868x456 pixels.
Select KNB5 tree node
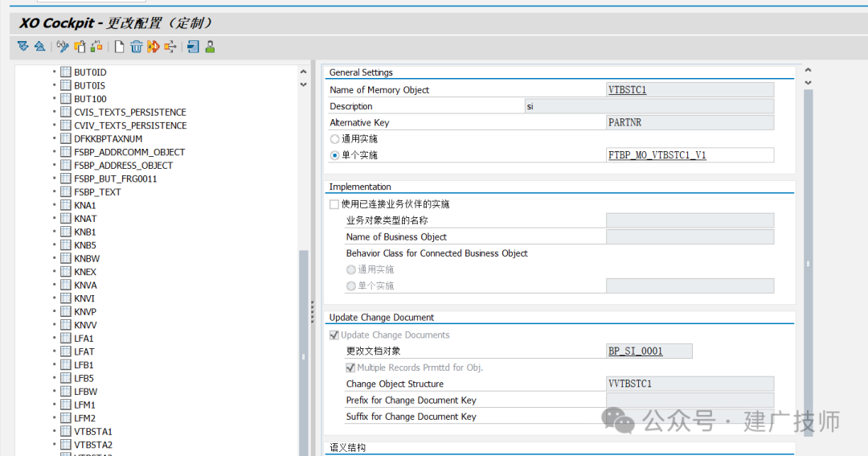(84, 245)
